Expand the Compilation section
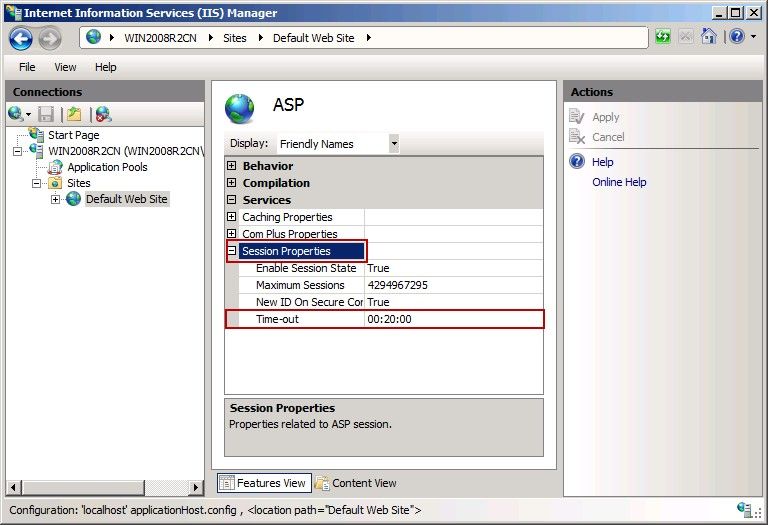768x525 pixels. coord(232,182)
